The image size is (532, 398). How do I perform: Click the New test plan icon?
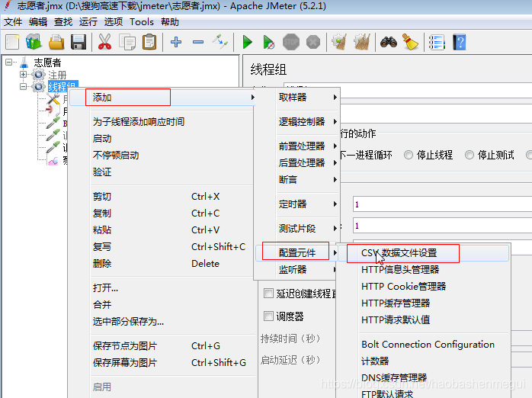(12, 42)
